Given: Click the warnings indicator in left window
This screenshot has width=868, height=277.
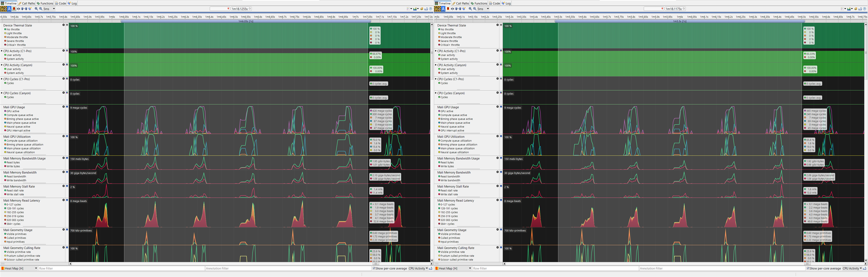Looking at the screenshot, I should click(3, 9).
